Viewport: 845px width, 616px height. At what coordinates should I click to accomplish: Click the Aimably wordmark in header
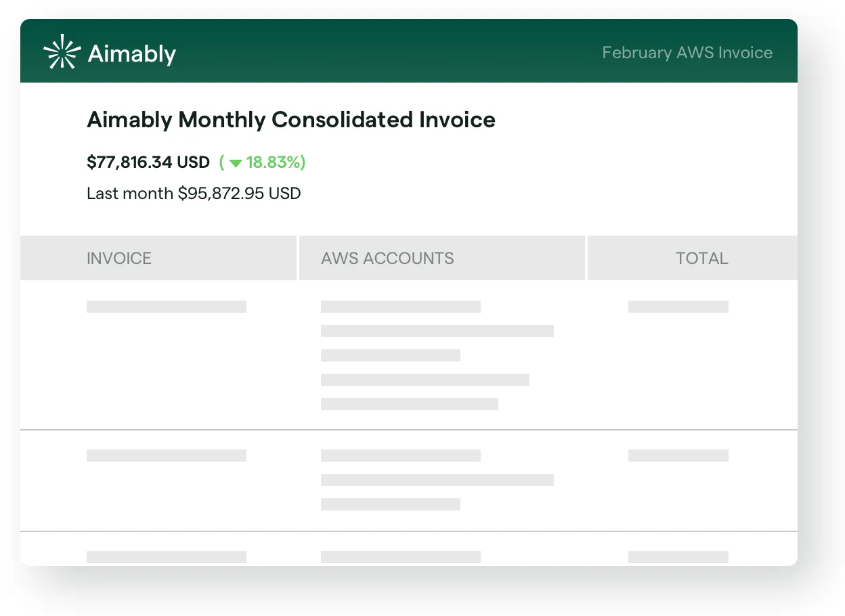coord(132,53)
